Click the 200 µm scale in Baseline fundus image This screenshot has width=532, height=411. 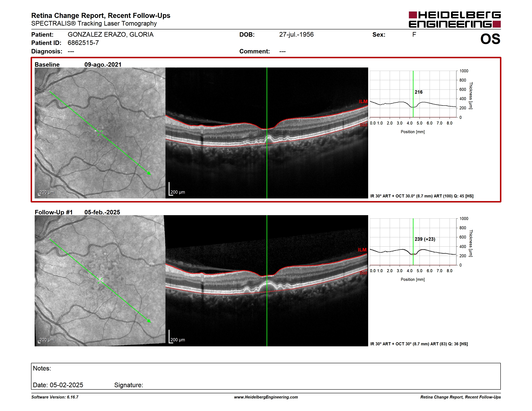tap(46, 192)
